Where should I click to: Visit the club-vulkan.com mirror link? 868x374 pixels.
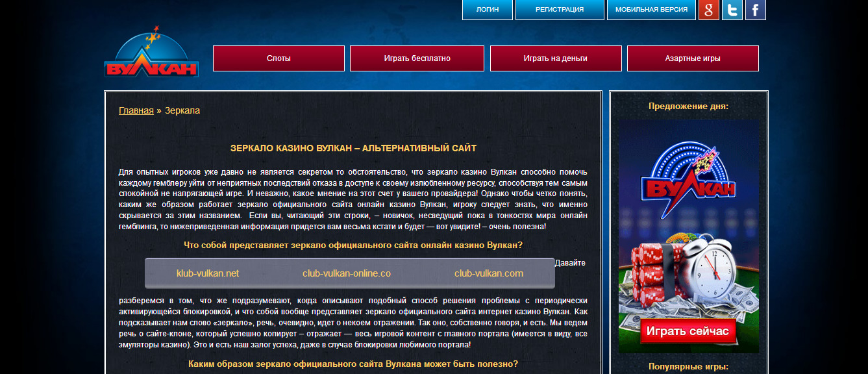489,273
